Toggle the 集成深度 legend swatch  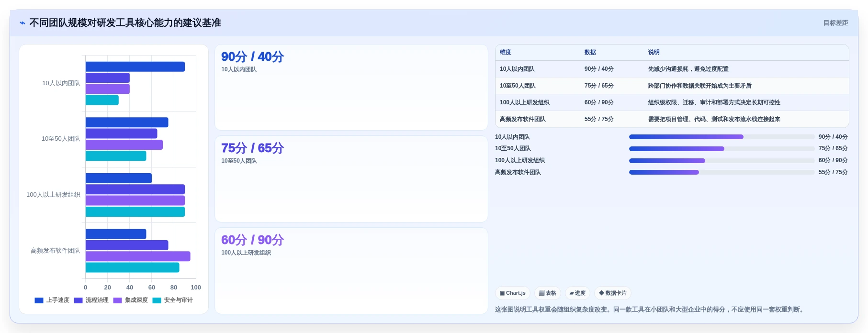tap(117, 300)
